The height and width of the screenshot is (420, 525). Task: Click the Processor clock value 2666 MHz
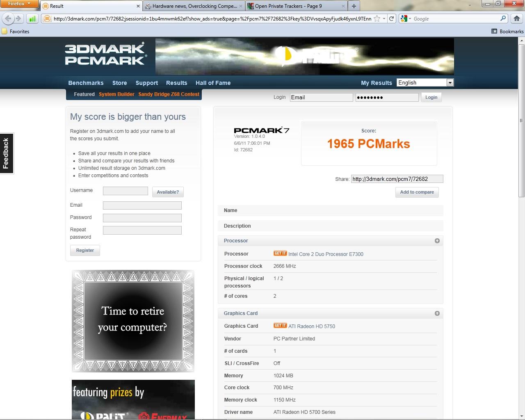[x=285, y=266]
